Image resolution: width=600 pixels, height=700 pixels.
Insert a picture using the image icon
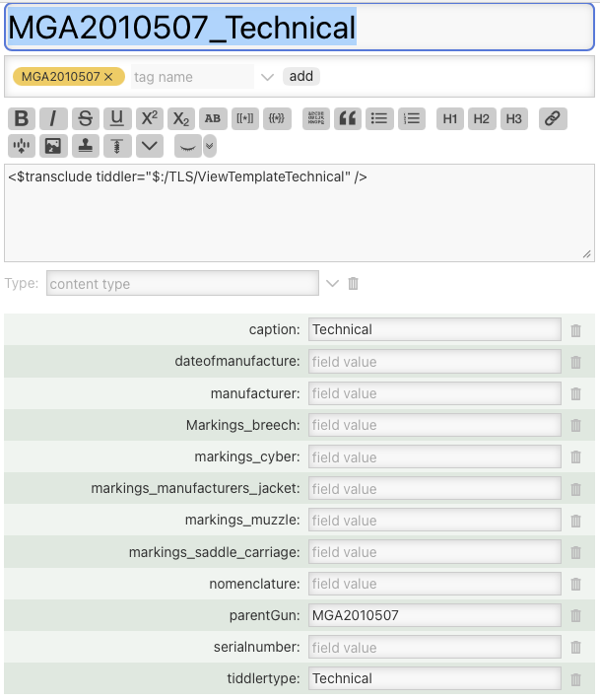[53, 146]
